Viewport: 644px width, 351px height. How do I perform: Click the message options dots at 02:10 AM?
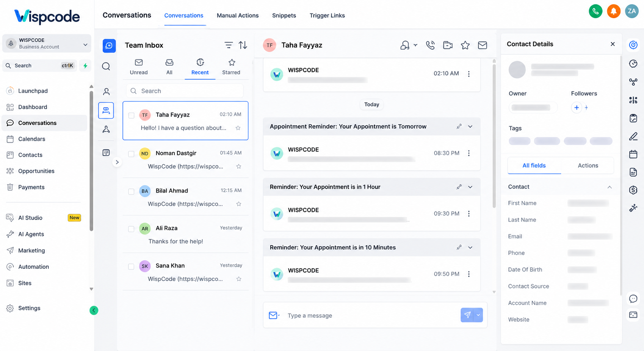point(469,74)
